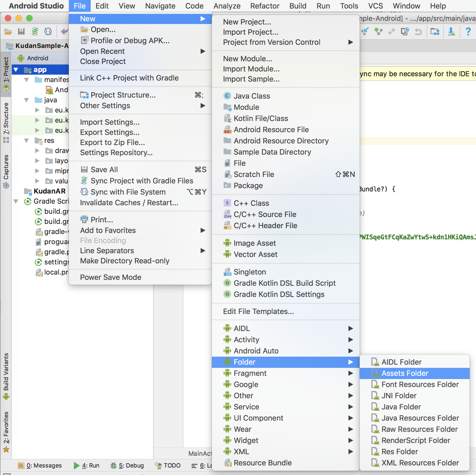Screen dimensions: 476x475
Task: Expand the layout folder node
Action: pos(37,161)
